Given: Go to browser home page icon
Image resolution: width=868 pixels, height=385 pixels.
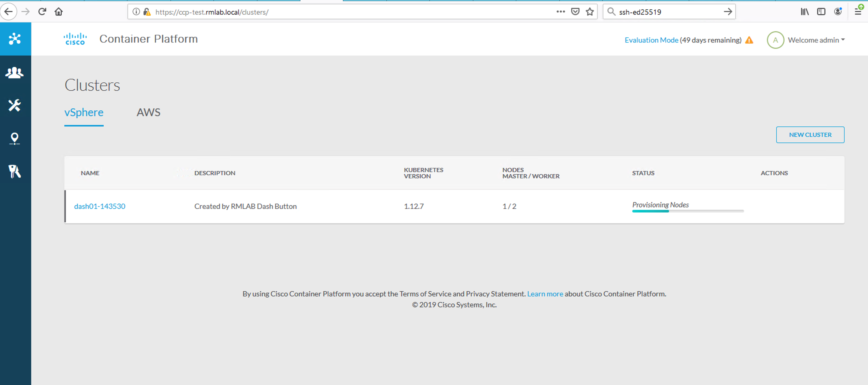Looking at the screenshot, I should 59,12.
